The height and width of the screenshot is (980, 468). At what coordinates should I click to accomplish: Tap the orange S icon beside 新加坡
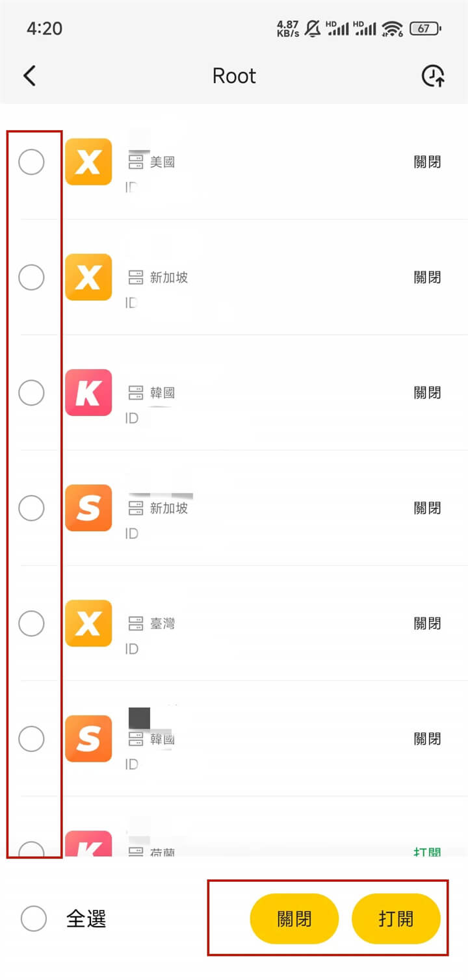pos(88,508)
